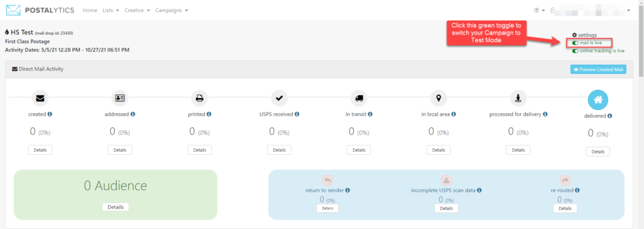Click the in local area pin icon
This screenshot has height=229, width=644.
[438, 98]
